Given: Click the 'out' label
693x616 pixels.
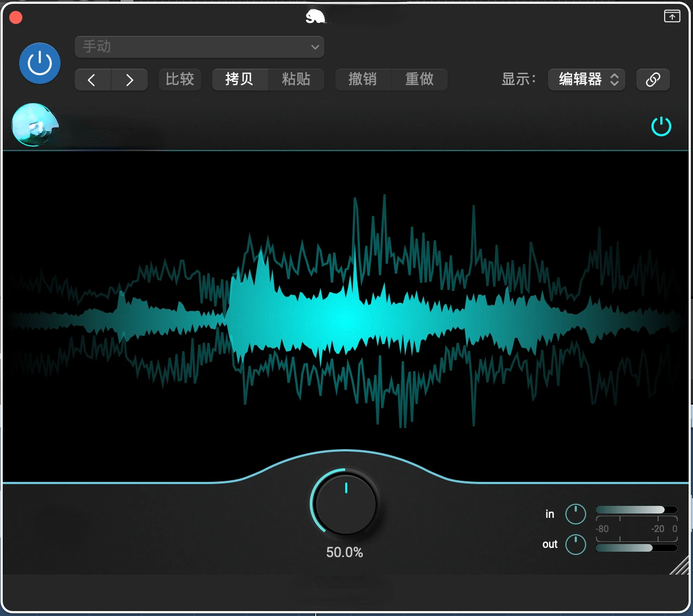Looking at the screenshot, I should click(550, 544).
